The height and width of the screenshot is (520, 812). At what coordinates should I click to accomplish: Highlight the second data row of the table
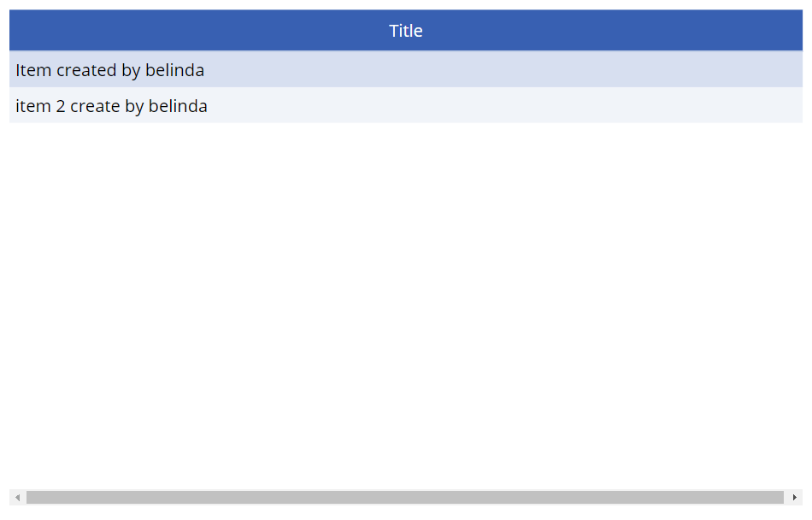405,106
